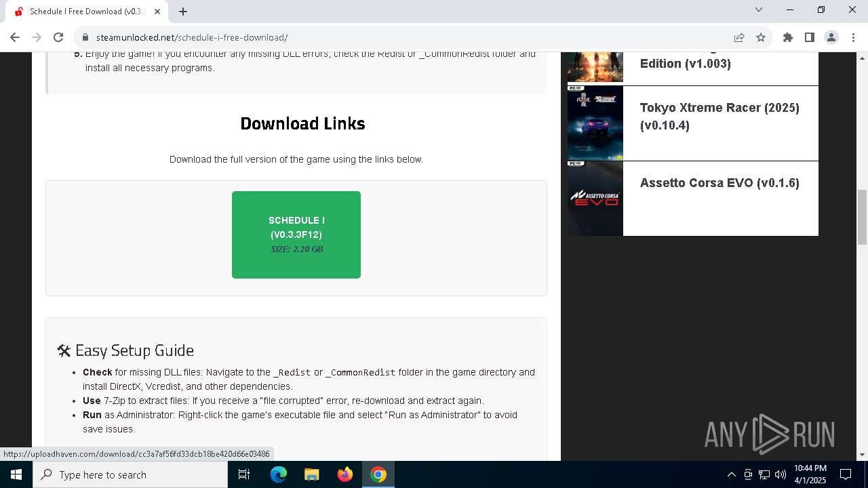Select the Chrome taskbar icon
This screenshot has width=868, height=488.
tap(378, 474)
